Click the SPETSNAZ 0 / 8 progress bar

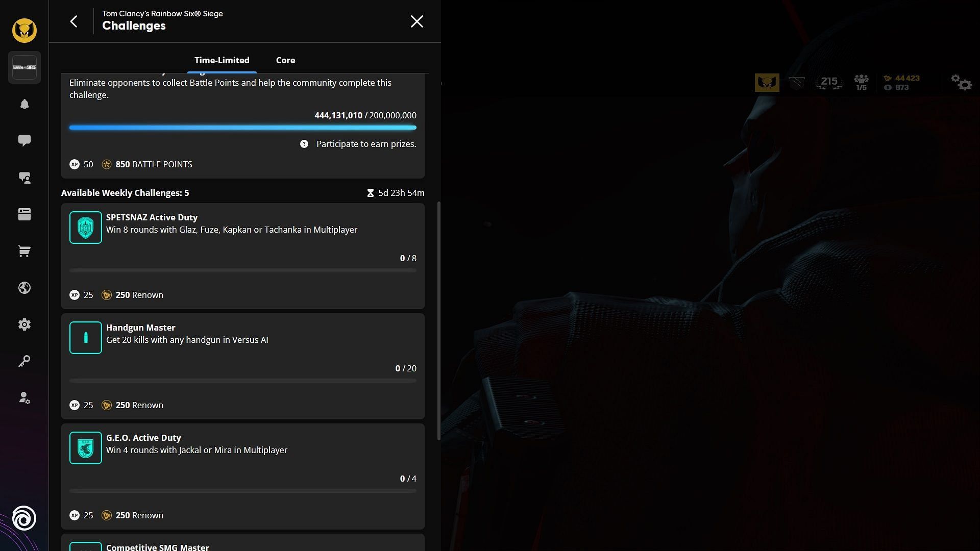[243, 270]
